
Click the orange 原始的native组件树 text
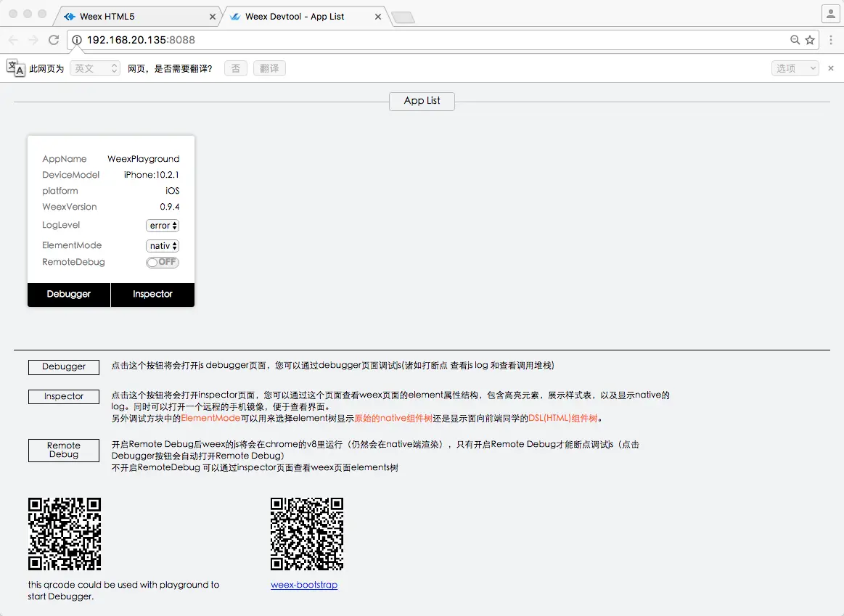point(393,418)
